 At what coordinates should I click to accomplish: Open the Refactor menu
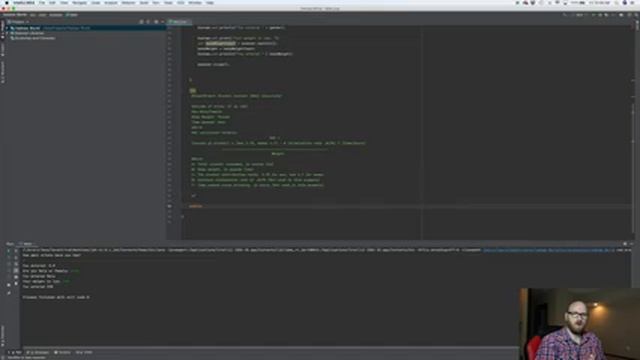click(x=128, y=2)
